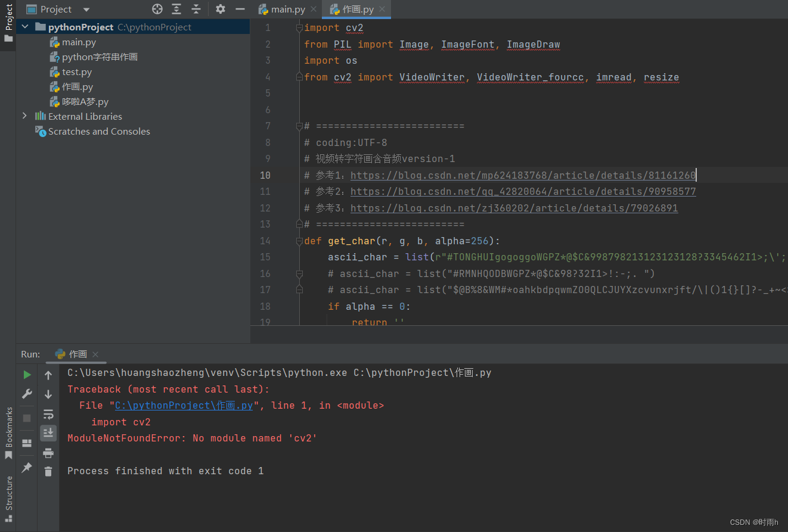Click ModuleNotFoundError message in console

(192, 438)
